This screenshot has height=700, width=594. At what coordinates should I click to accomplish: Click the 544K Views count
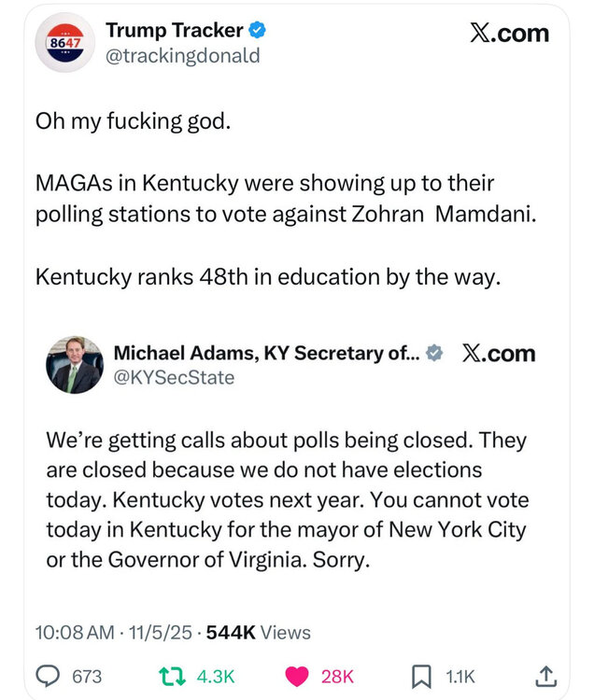point(258,632)
